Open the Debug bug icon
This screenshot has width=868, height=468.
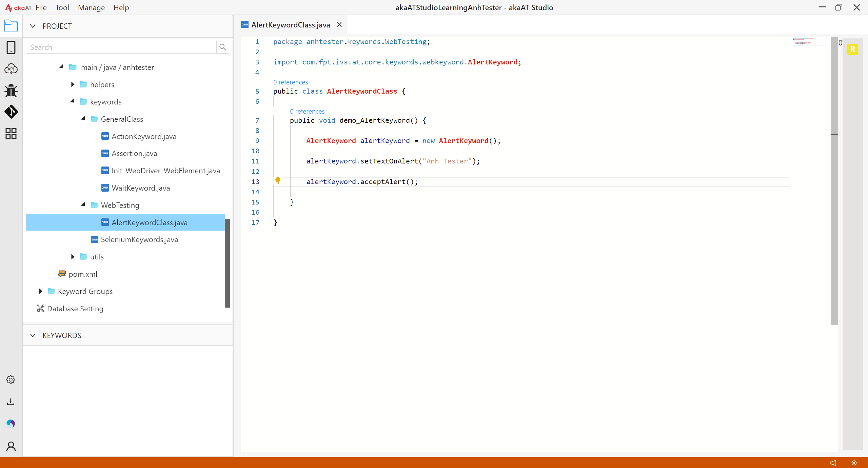(11, 91)
